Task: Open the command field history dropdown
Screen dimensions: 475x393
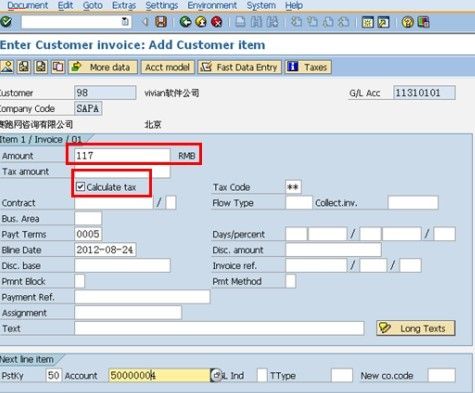Action: pyautogui.click(x=125, y=22)
